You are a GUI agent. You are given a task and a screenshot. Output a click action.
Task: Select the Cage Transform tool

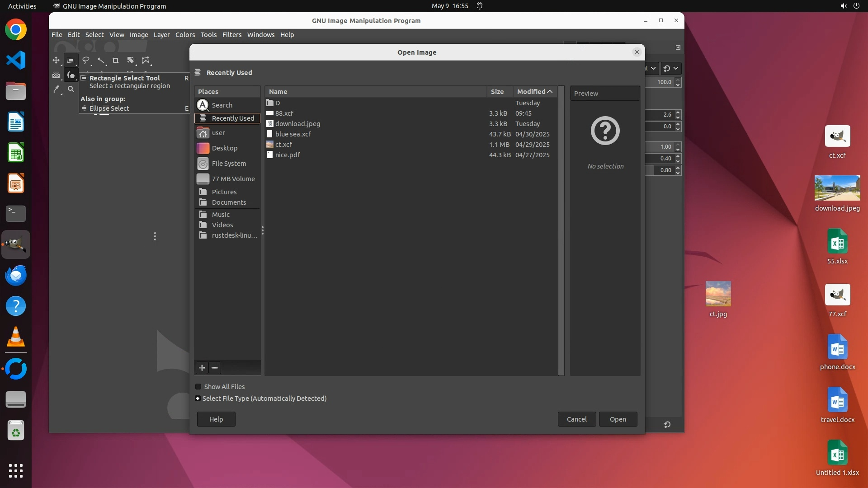pos(146,60)
